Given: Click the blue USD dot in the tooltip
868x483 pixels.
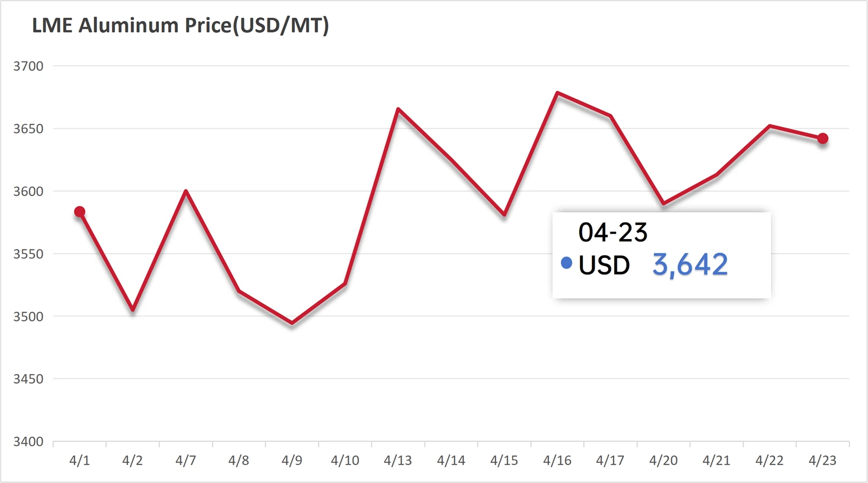Looking at the screenshot, I should click(x=566, y=263).
